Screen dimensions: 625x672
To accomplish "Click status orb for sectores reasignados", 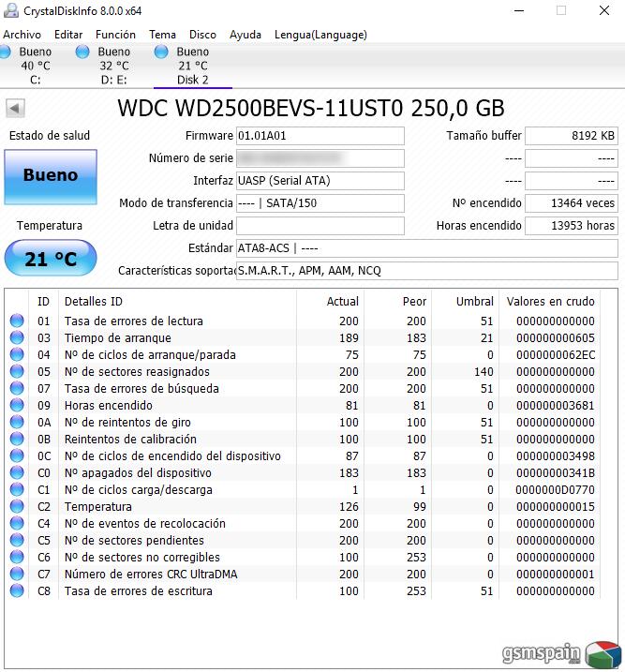I will pos(17,371).
